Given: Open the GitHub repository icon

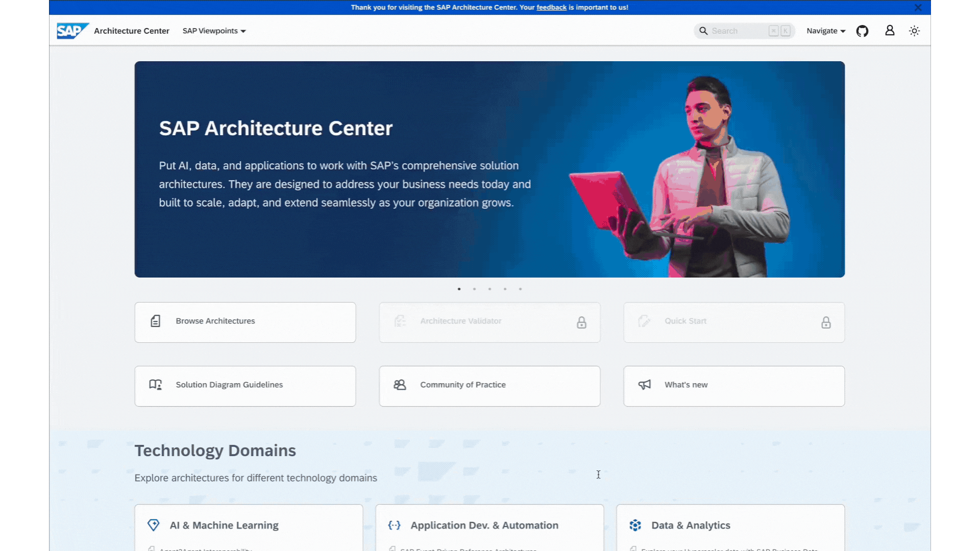Looking at the screenshot, I should click(x=862, y=31).
